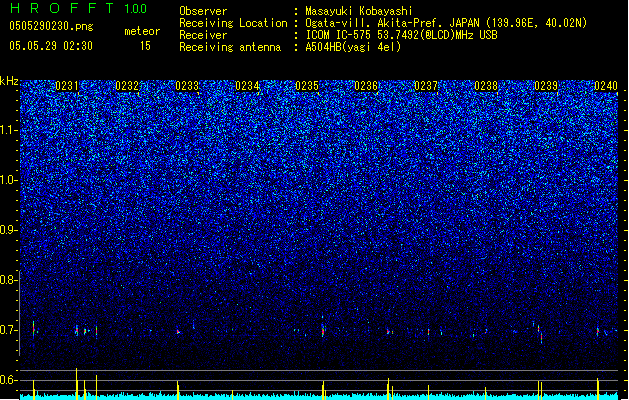Click the version number 1.0.0
The height and width of the screenshot is (400, 629).
pyautogui.click(x=135, y=9)
